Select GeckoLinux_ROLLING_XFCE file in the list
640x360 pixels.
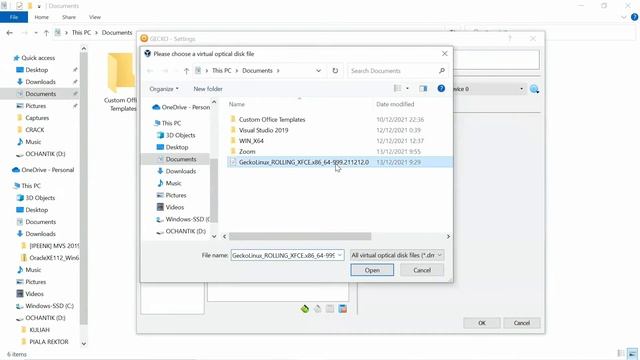(x=339, y=162)
